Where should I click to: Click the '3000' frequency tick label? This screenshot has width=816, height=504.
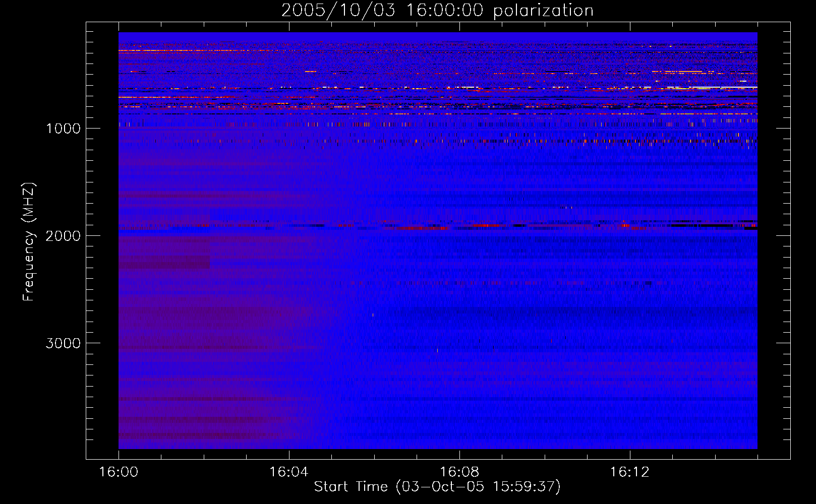pyautogui.click(x=63, y=343)
